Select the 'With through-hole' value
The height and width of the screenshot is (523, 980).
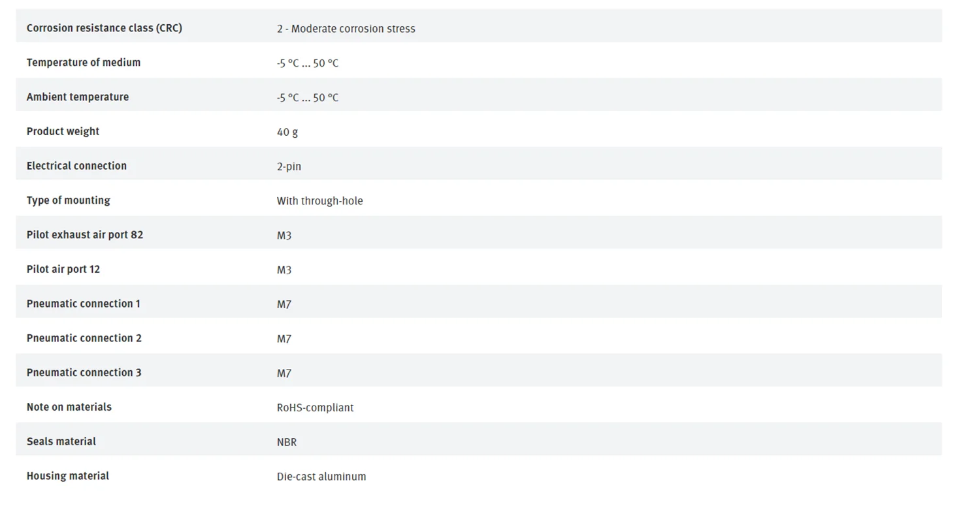(319, 201)
